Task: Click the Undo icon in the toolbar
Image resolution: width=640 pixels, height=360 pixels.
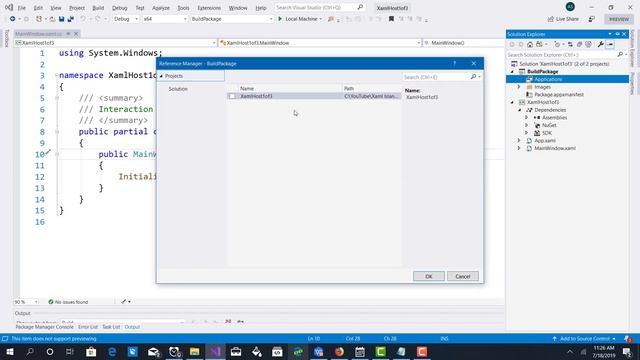Action: tap(83, 19)
